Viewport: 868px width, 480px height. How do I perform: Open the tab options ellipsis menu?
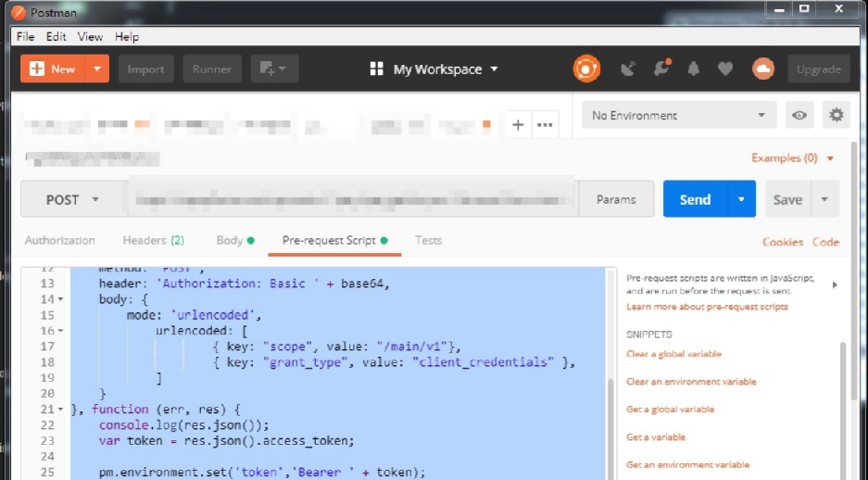click(x=545, y=124)
